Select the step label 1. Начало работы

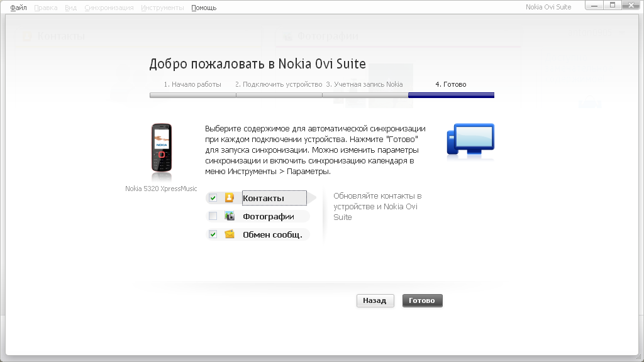(x=192, y=84)
